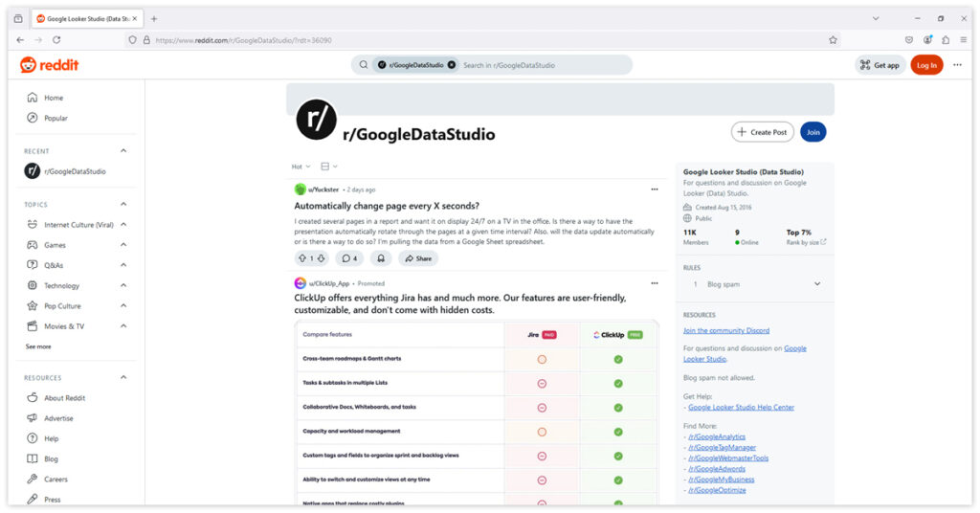Click the Reddit logo in header

(50, 65)
